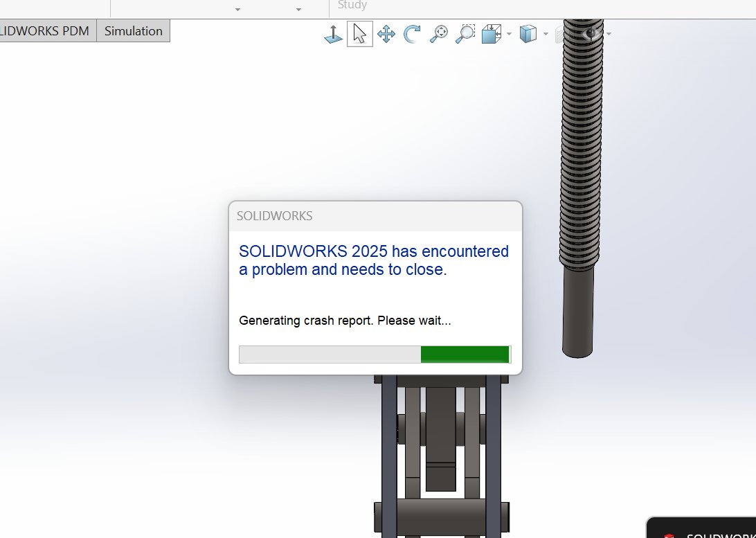This screenshot has width=756, height=538.
Task: Activate the Select arrow cursor tool
Action: pos(360,34)
